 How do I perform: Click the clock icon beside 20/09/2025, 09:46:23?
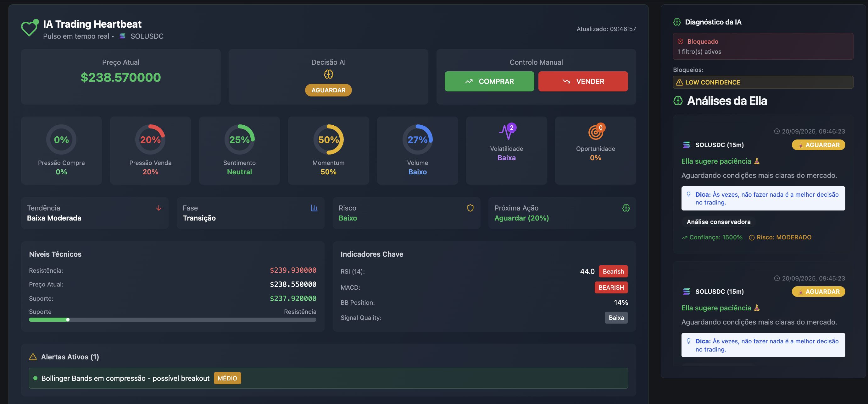pos(777,131)
